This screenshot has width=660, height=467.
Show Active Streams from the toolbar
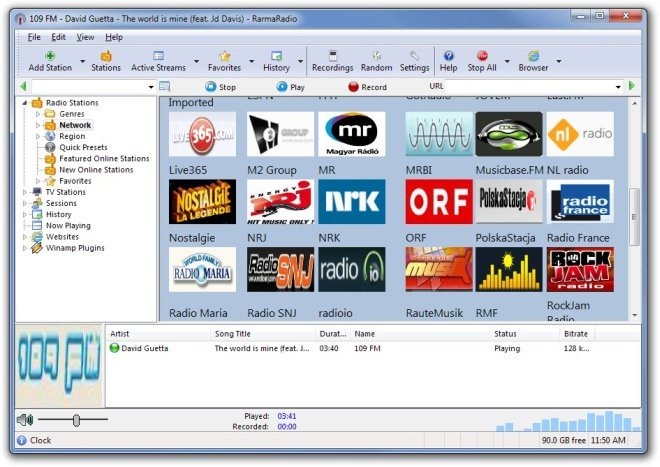point(158,61)
